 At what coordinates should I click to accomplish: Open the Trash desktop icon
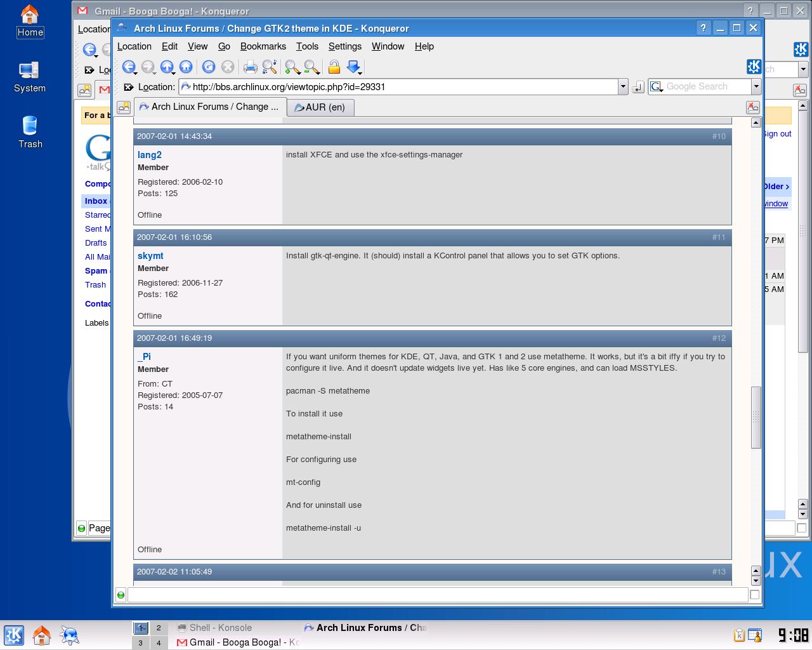pyautogui.click(x=30, y=132)
